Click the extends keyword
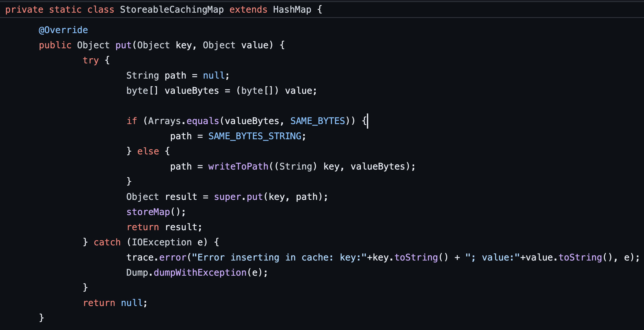 (248, 10)
